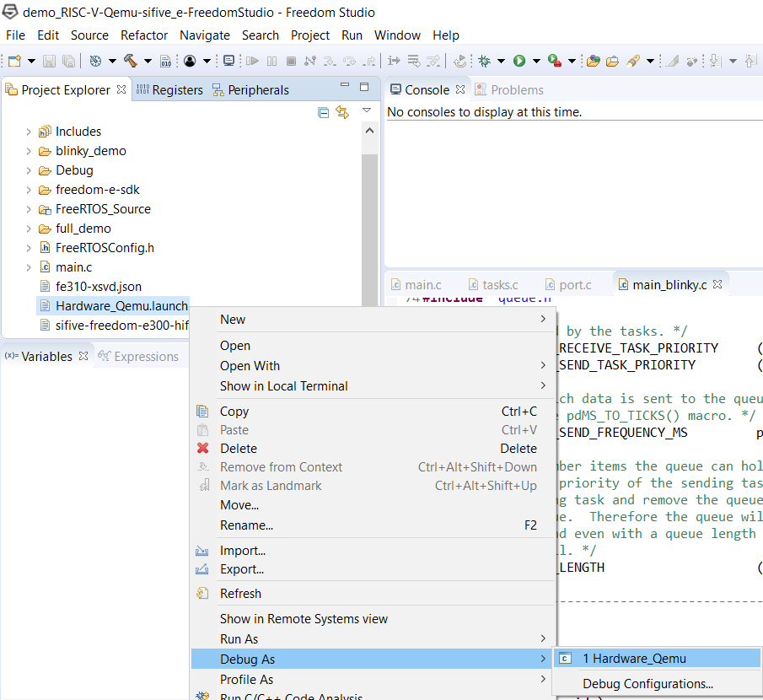The width and height of the screenshot is (763, 700).
Task: Click the Step Into toolbar icon
Action: click(330, 61)
